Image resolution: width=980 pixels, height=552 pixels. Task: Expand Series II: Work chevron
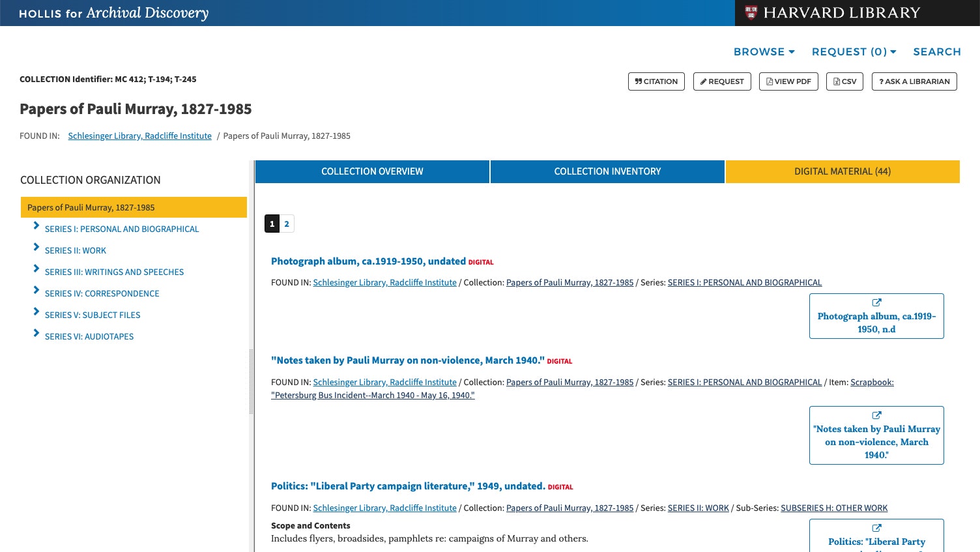[x=36, y=247]
